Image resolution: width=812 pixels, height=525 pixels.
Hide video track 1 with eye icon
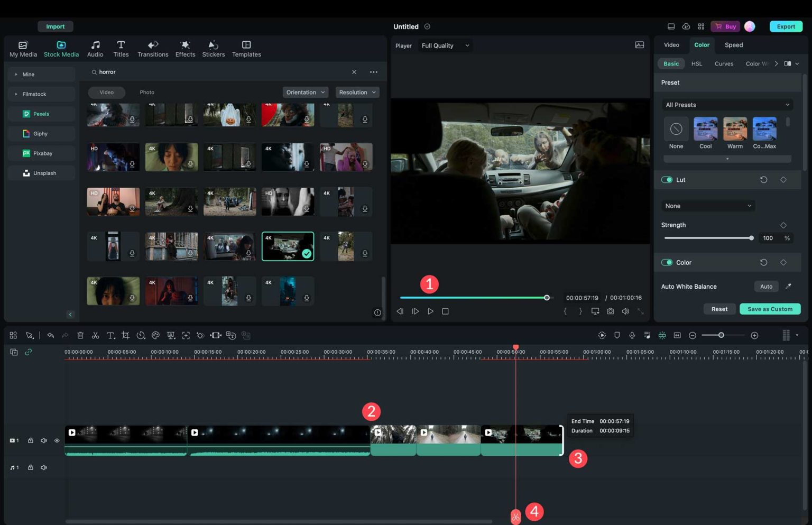point(57,440)
